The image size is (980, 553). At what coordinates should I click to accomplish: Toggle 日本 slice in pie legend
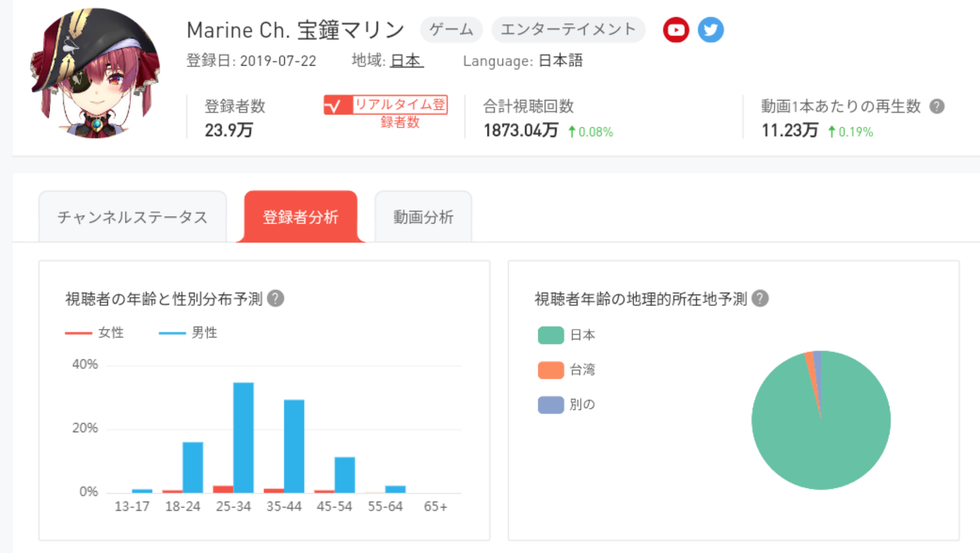click(567, 335)
